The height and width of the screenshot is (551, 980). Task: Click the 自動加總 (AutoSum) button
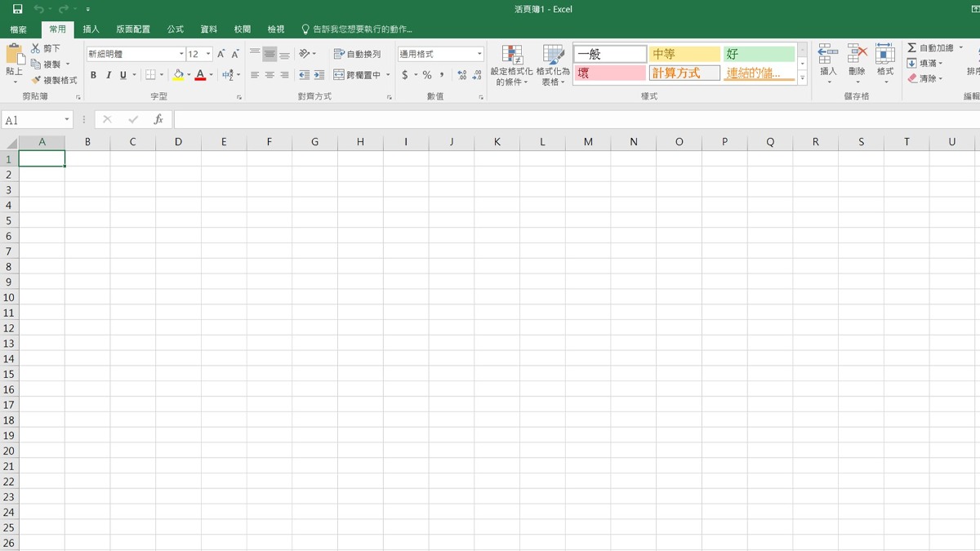929,48
